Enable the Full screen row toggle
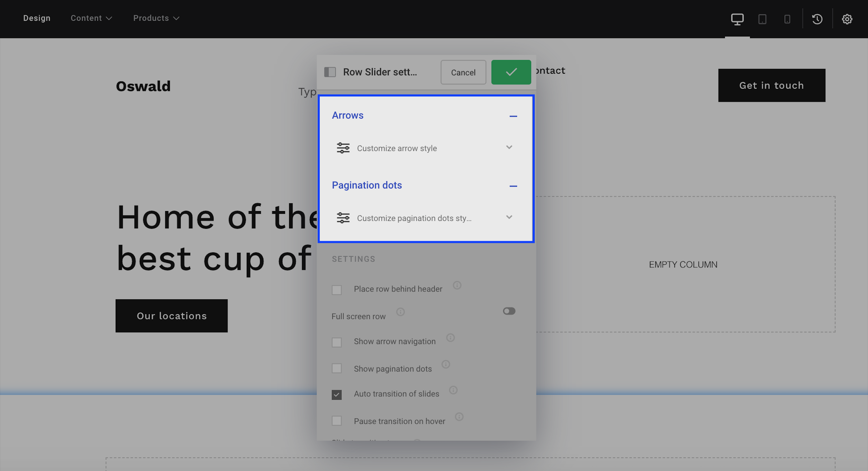This screenshot has width=868, height=471. pyautogui.click(x=509, y=311)
